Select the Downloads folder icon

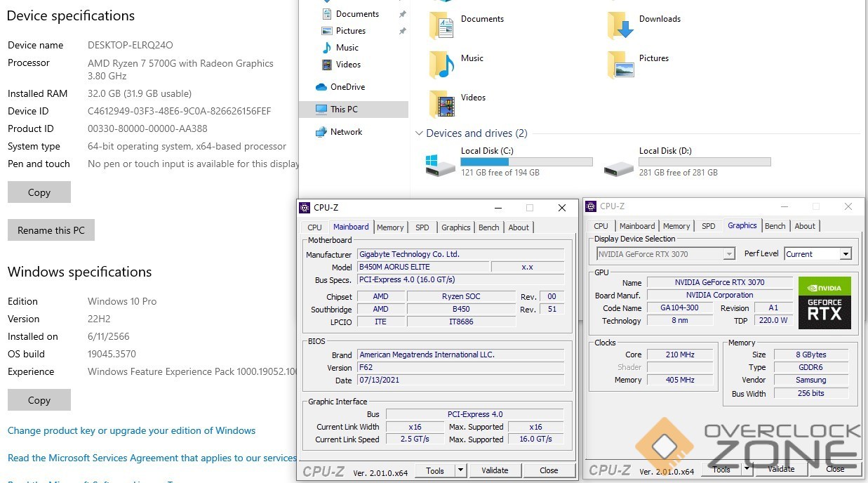point(620,25)
